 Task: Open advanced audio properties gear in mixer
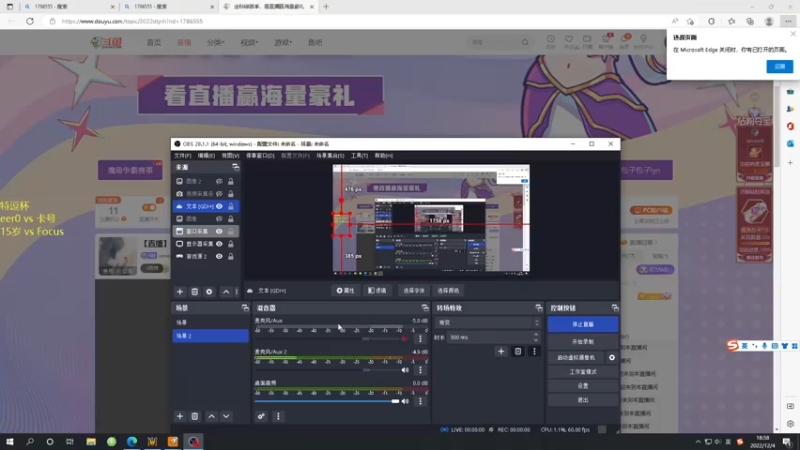tap(261, 416)
